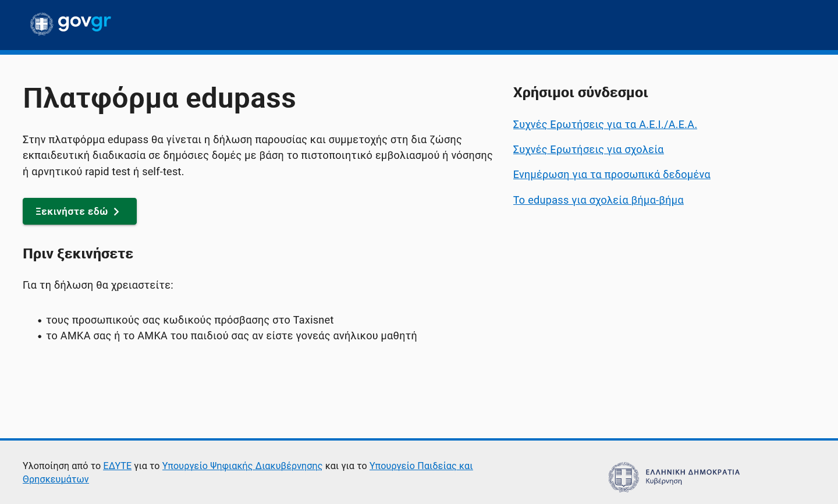Click the edupass description paragraph

258,155
